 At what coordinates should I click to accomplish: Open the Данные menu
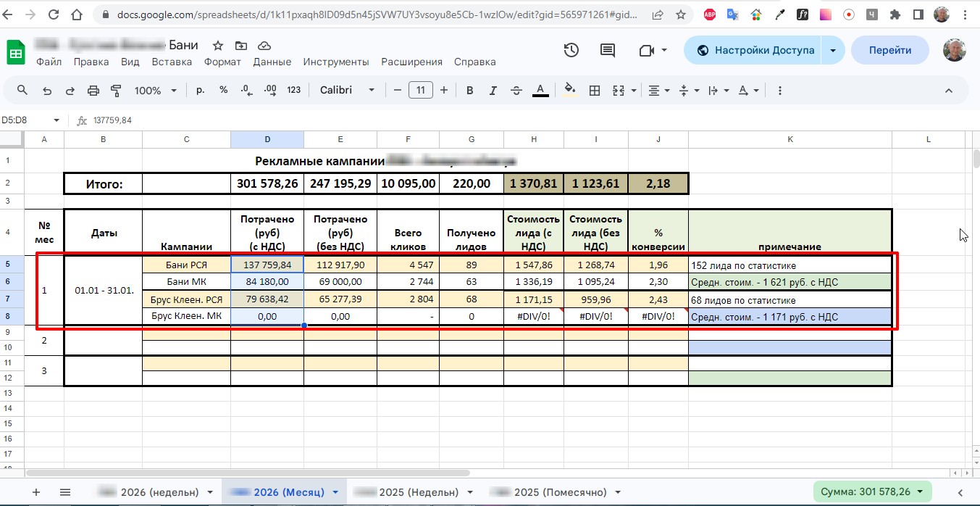[272, 62]
